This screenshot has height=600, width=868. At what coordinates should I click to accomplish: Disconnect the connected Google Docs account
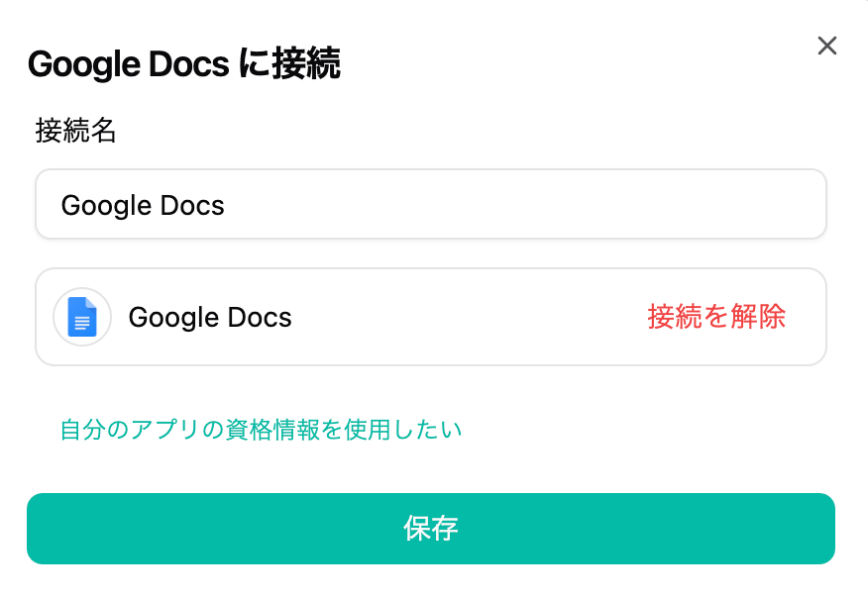[716, 317]
